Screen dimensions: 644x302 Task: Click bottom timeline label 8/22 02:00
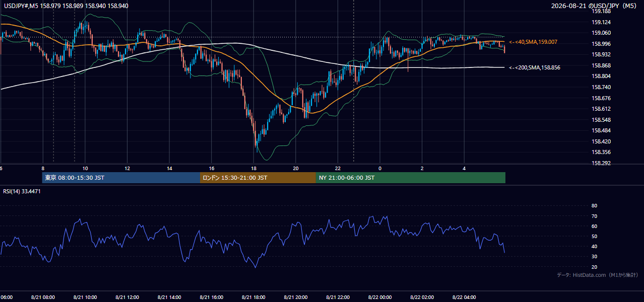pos(422,297)
